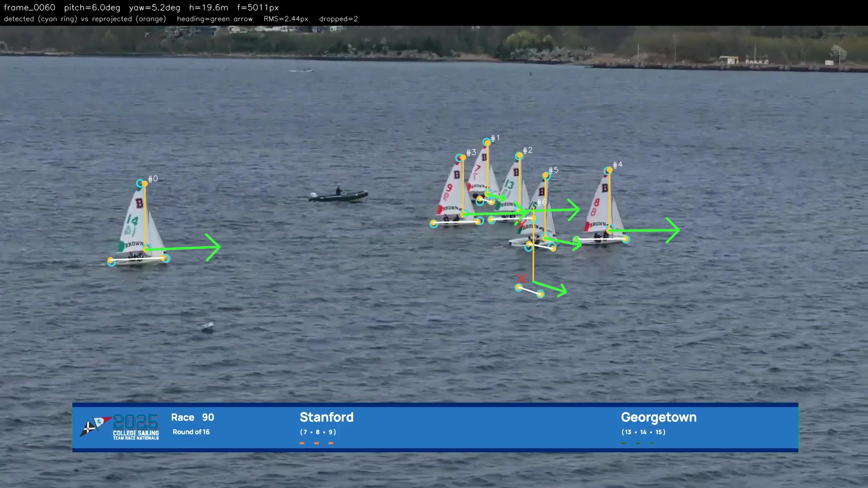Click the small white buoy in foreground water

pyautogui.click(x=208, y=326)
